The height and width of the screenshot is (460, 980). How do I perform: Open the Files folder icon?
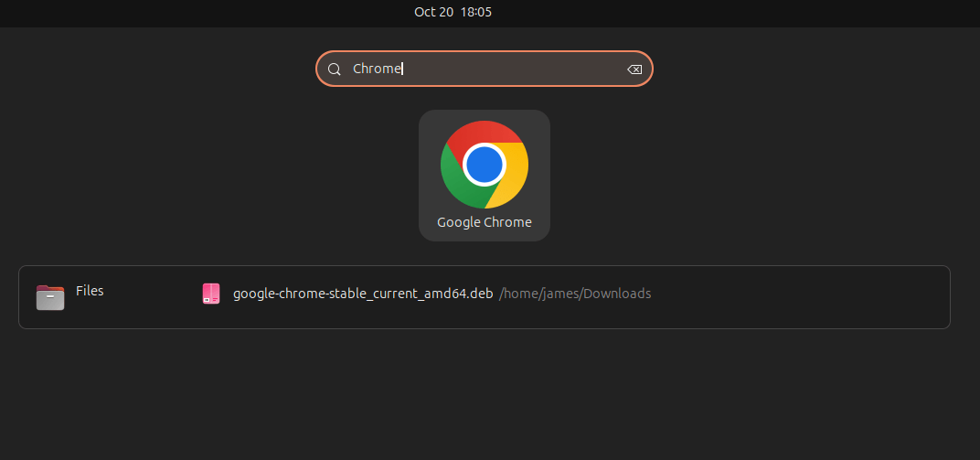click(50, 296)
